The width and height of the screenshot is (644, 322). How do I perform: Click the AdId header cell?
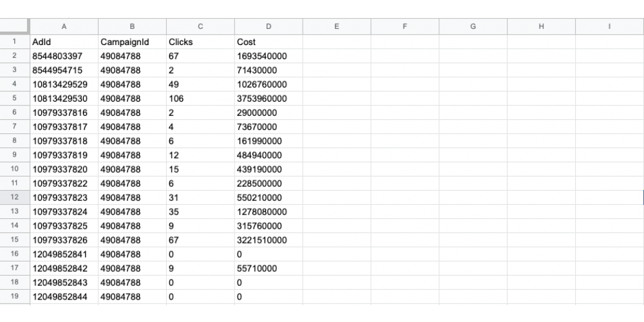point(64,42)
